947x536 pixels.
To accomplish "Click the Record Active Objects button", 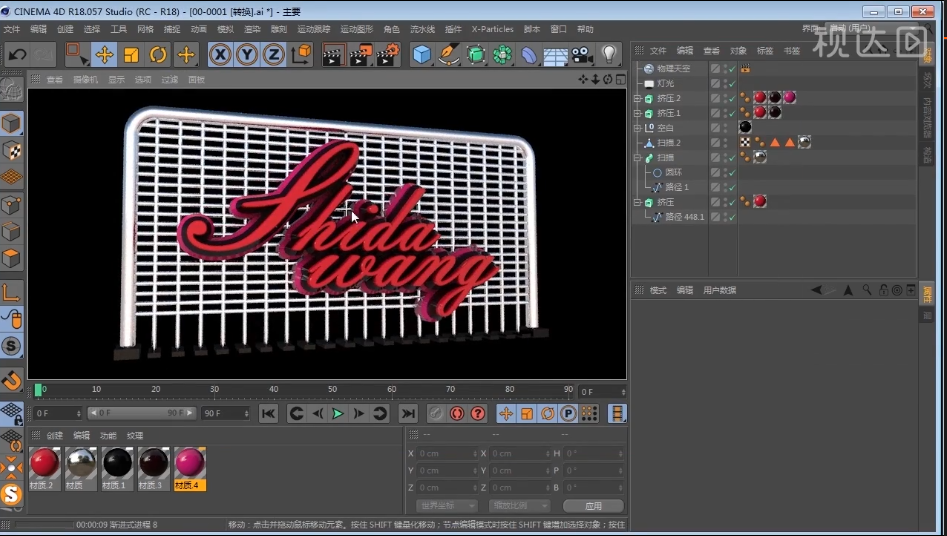I will (436, 414).
